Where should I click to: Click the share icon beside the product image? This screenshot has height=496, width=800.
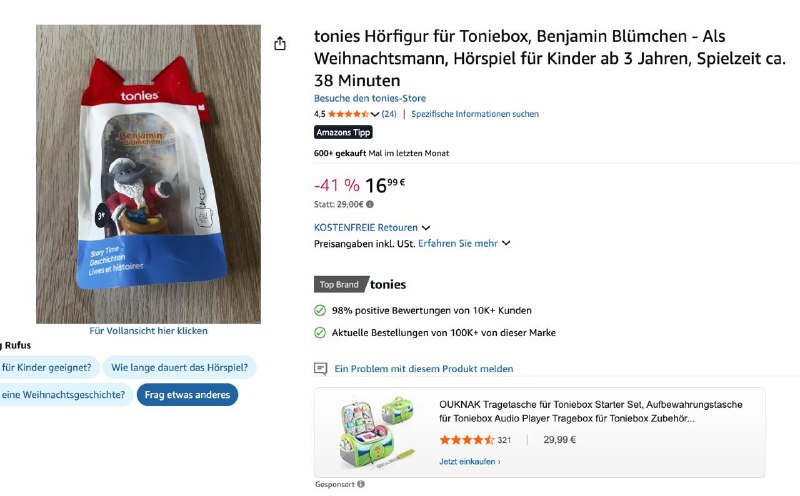coord(280,43)
